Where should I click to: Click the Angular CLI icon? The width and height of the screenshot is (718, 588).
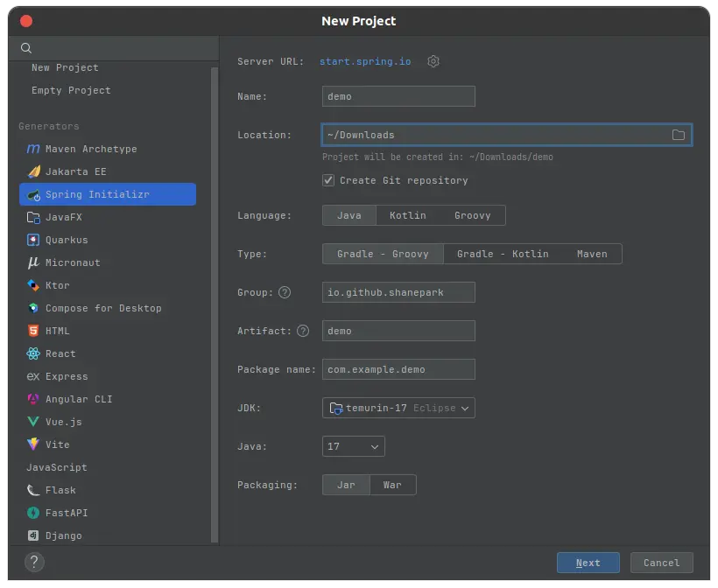pos(33,399)
